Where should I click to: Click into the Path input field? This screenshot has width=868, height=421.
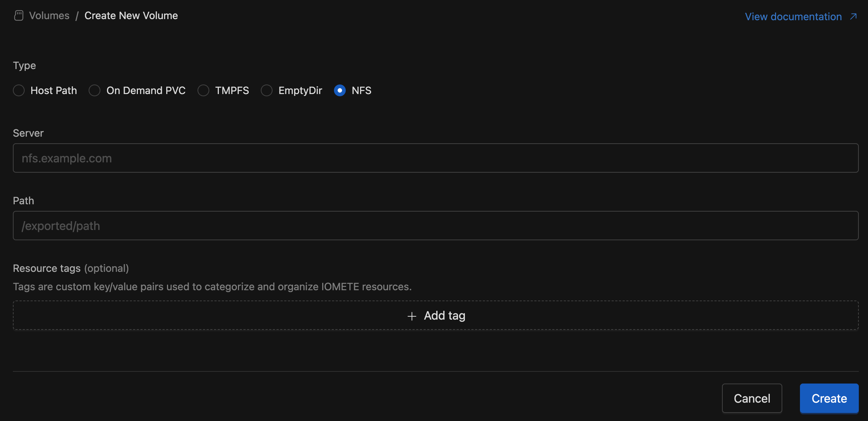435,226
